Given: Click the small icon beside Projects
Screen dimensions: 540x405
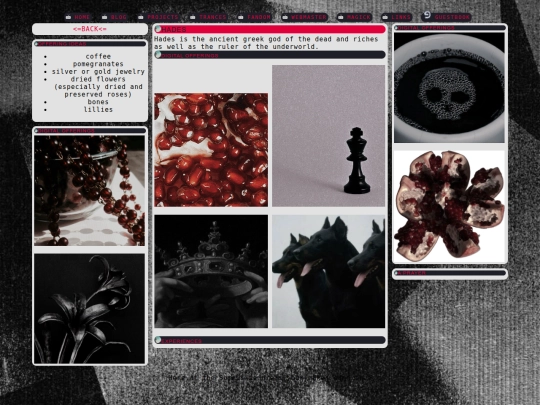Looking at the screenshot, I should pyautogui.click(x=141, y=17).
